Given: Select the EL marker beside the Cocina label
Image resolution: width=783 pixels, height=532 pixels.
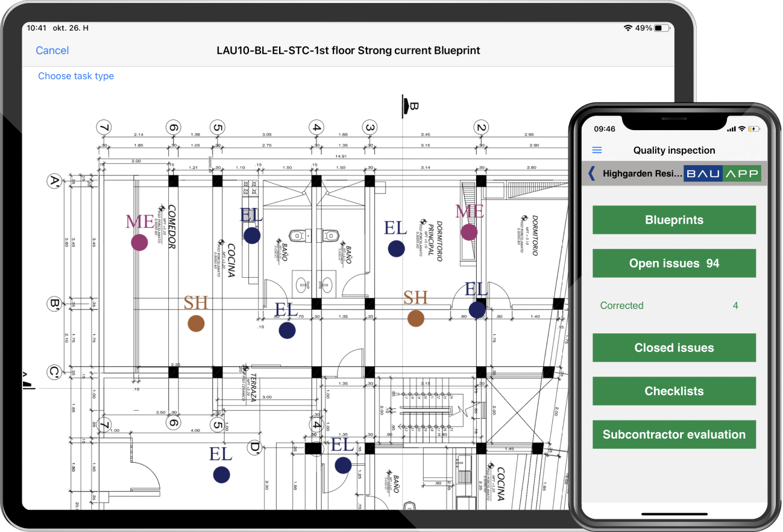Looking at the screenshot, I should 251,234.
